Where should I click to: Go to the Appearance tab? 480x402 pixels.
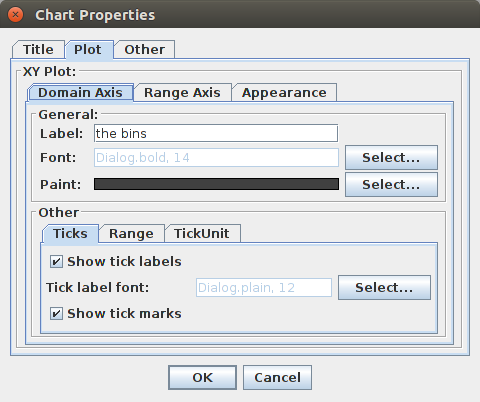pyautogui.click(x=284, y=93)
